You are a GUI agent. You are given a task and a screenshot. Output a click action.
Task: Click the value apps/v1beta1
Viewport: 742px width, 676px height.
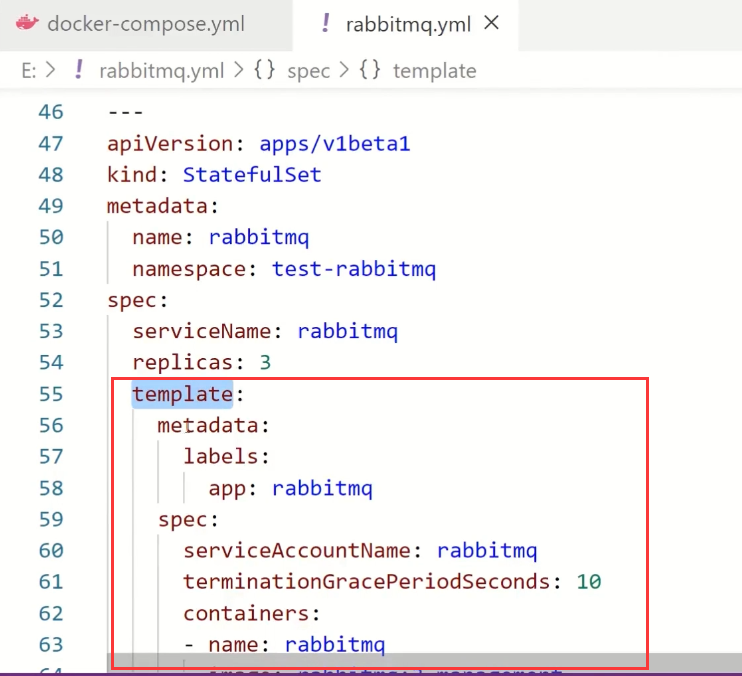point(335,144)
